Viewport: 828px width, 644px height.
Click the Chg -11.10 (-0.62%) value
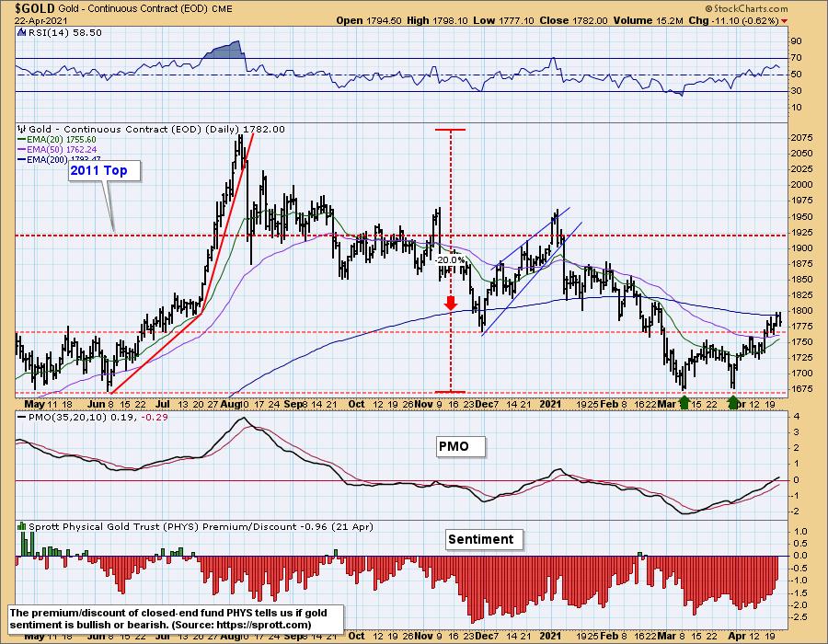(x=733, y=20)
